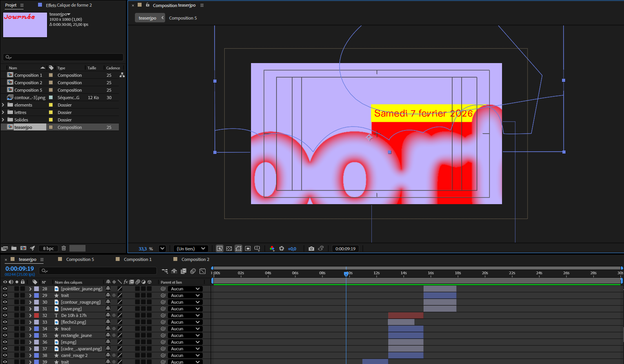Click label color swatch of layer 29 trait
This screenshot has height=364, width=624.
tap(36, 295)
